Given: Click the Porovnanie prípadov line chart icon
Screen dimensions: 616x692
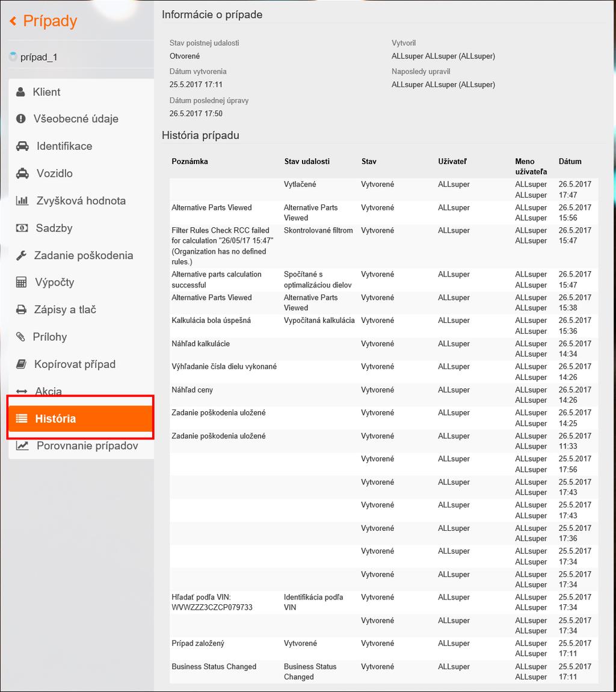Looking at the screenshot, I should click(x=22, y=446).
